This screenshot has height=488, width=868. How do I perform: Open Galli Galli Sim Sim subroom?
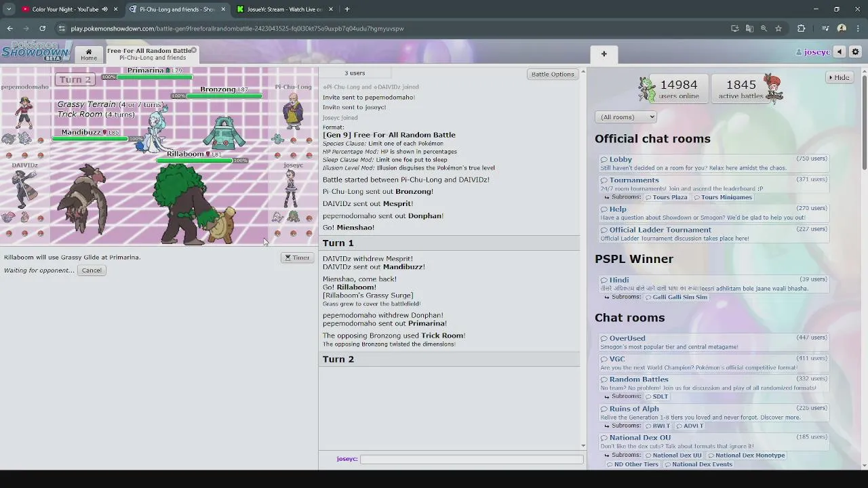(x=676, y=297)
